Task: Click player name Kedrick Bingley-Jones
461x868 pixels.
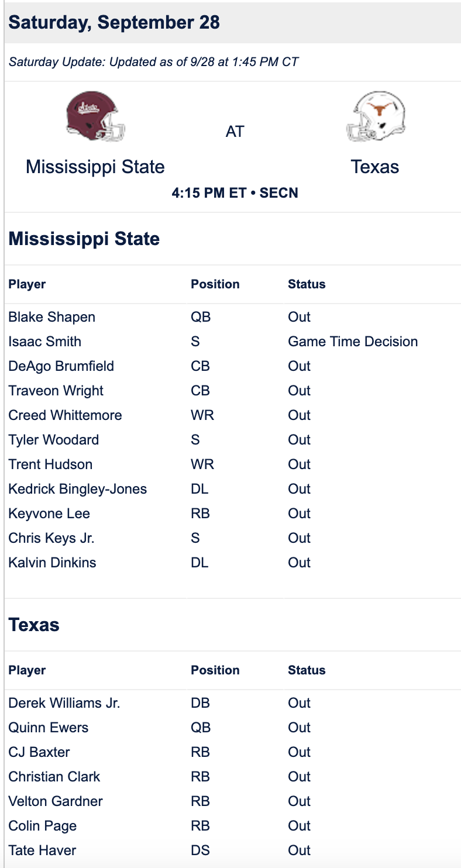Action: coord(78,489)
